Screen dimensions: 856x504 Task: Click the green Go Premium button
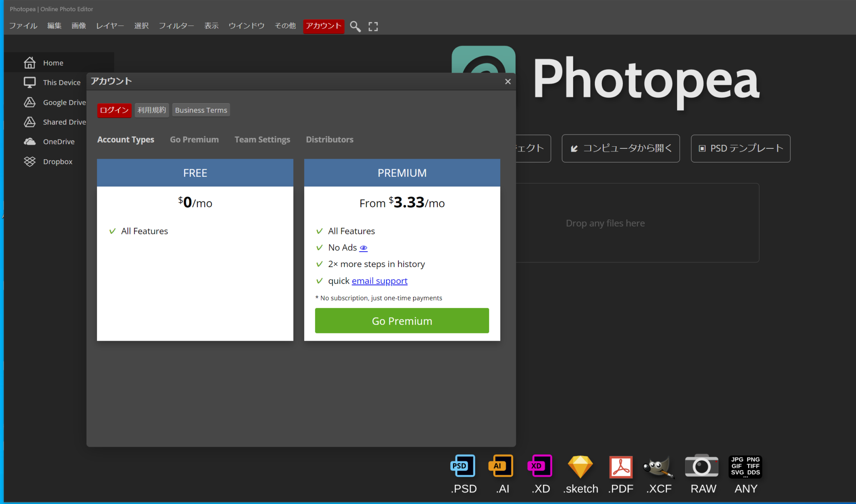tap(401, 321)
